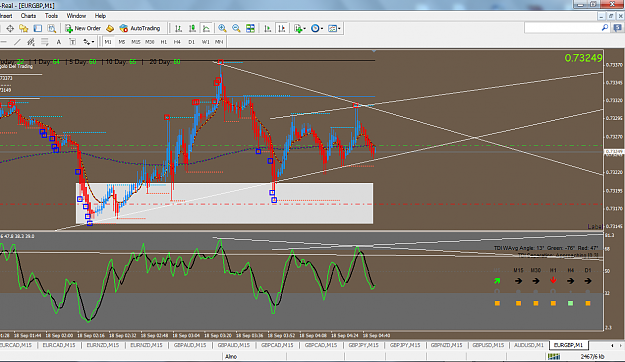Open the Help menu
Screen dimensions: 625x362
click(x=100, y=16)
